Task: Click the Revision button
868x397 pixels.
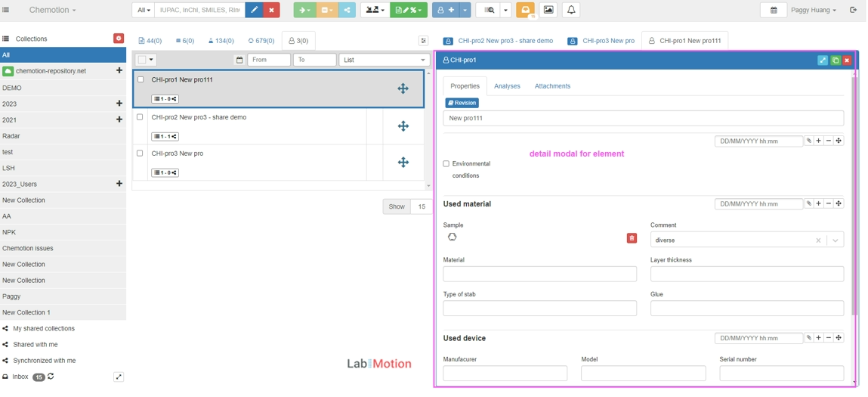Action: 462,103
